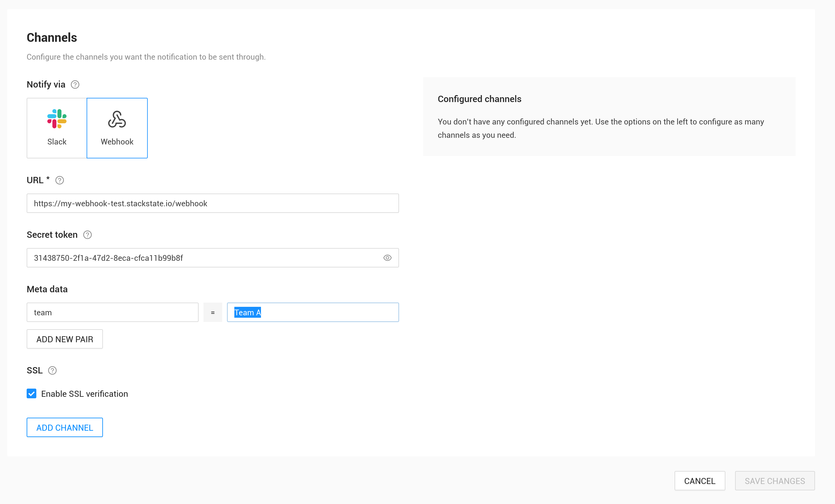Select the Webhook notification channel icon

pos(117,128)
